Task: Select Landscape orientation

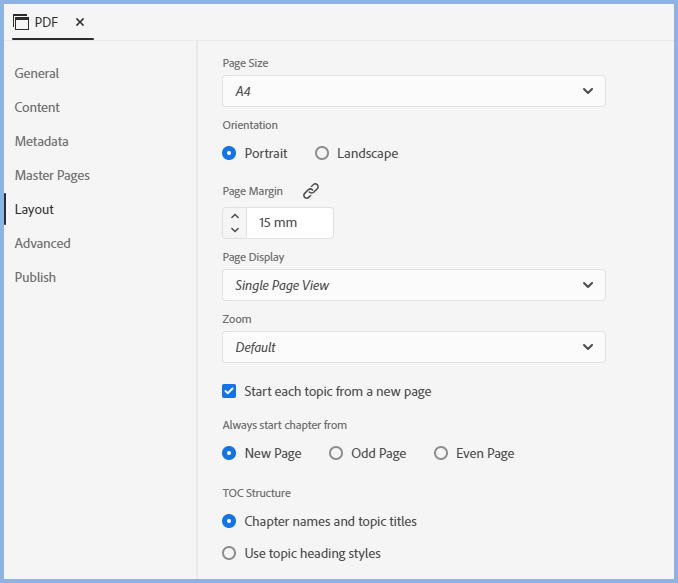Action: (322, 153)
